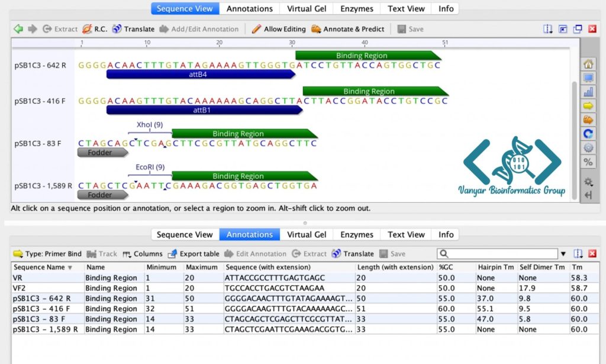The height and width of the screenshot is (364, 606).
Task: Open Annotate & Predict
Action: pyautogui.click(x=348, y=29)
